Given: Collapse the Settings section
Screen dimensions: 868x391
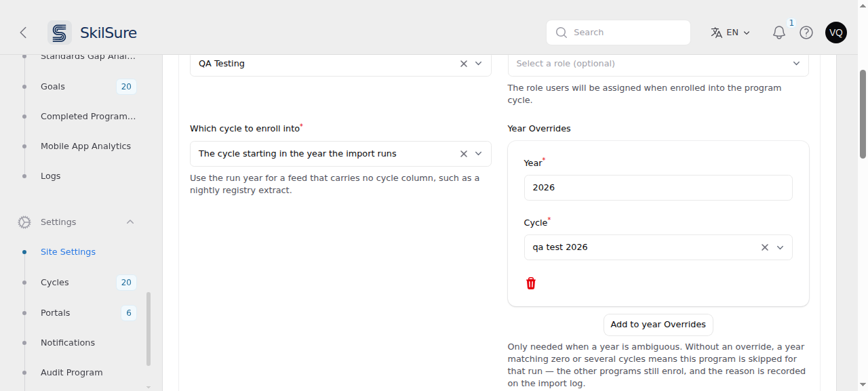Looking at the screenshot, I should click(130, 222).
